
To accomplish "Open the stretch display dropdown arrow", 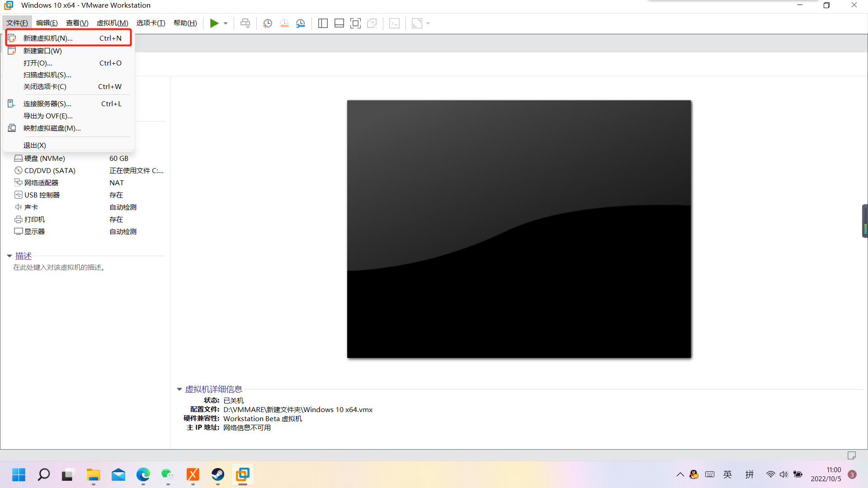I will [x=428, y=23].
